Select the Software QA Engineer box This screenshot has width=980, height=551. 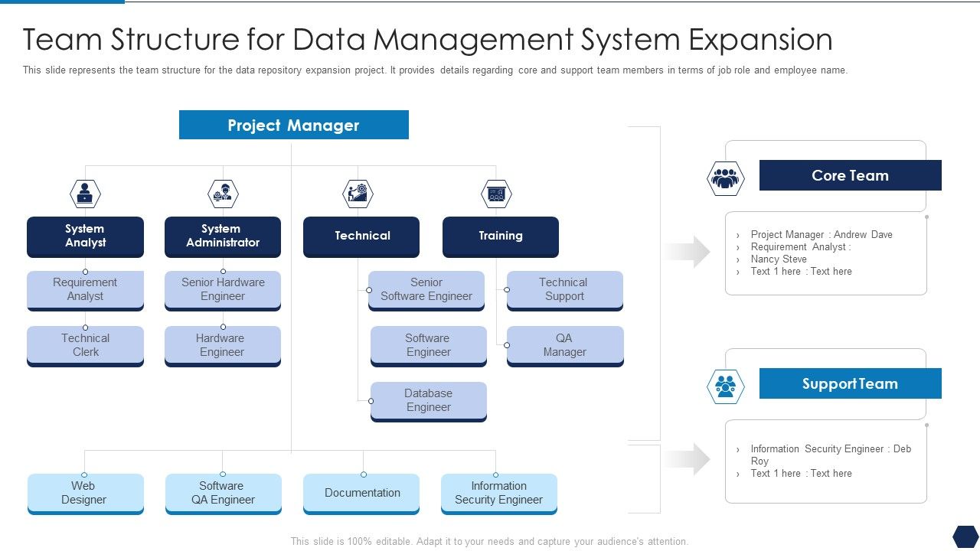pos(224,494)
